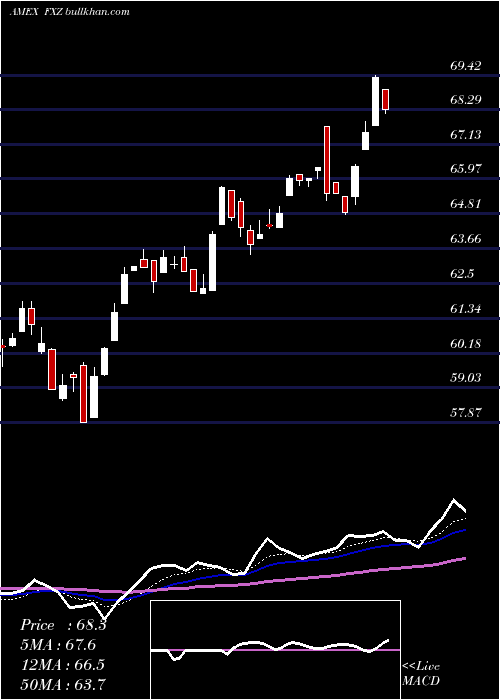Image resolution: width=500 pixels, height=700 pixels.
Task: Click the Price : 68.3 readout
Action: point(63,625)
